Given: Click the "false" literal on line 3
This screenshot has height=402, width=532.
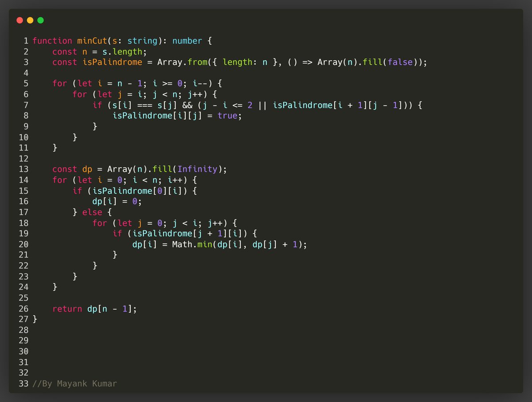Looking at the screenshot, I should pyautogui.click(x=400, y=62).
